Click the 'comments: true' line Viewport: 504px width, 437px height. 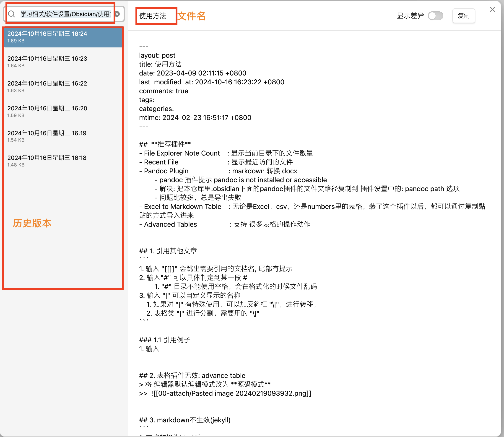click(164, 91)
